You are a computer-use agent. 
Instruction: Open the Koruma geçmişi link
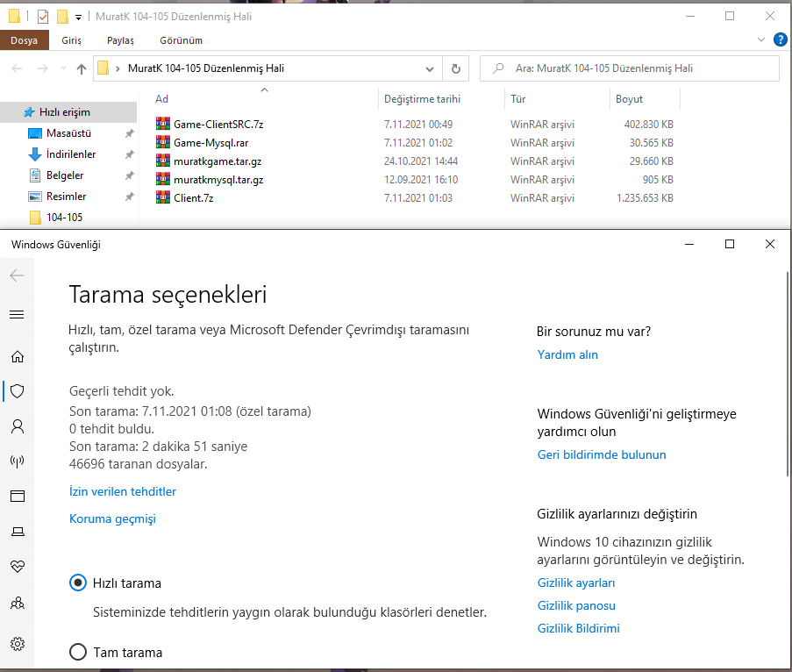point(112,518)
